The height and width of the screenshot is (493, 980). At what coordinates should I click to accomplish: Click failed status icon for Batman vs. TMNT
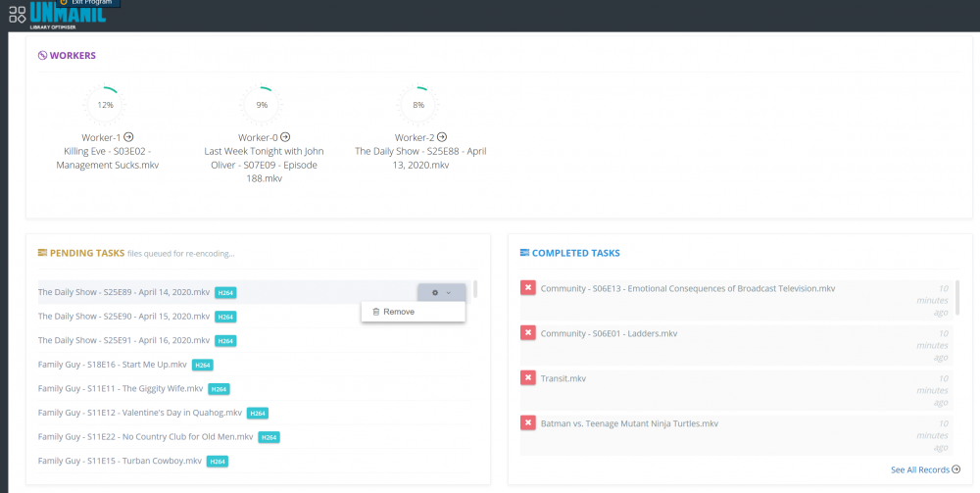coord(528,423)
